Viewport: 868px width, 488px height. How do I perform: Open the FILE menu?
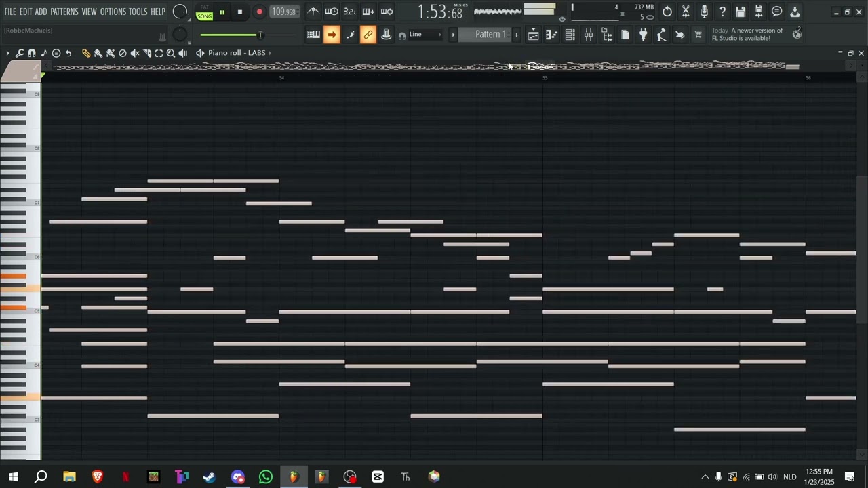click(x=10, y=12)
